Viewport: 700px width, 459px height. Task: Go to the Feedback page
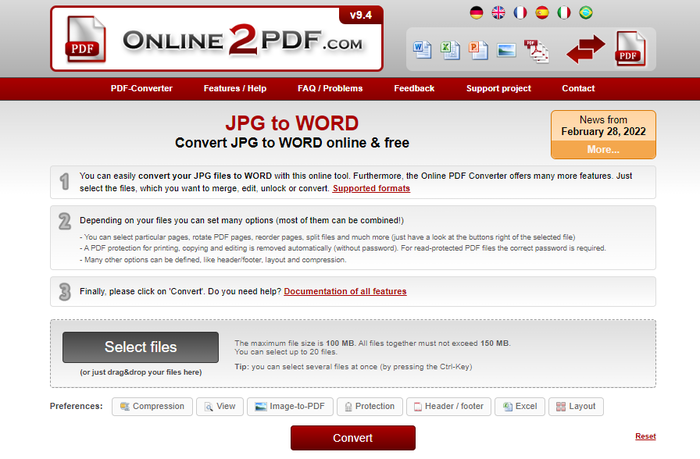click(x=414, y=88)
